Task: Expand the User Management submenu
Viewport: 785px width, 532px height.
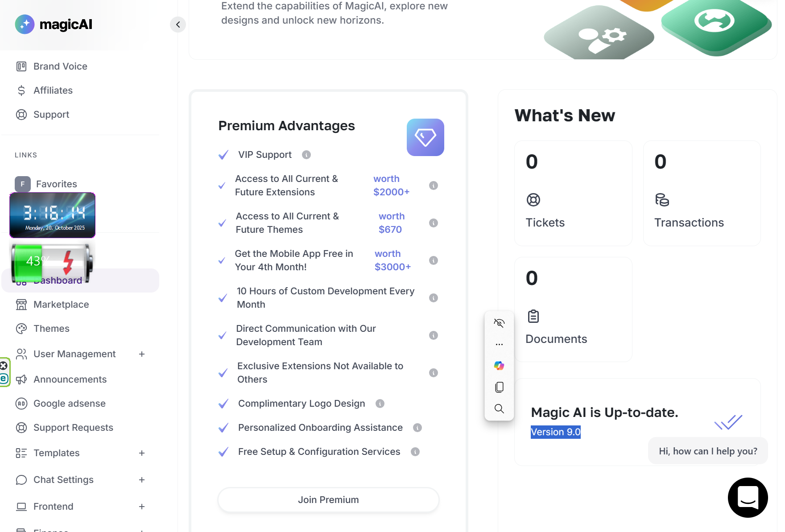Action: (x=142, y=354)
